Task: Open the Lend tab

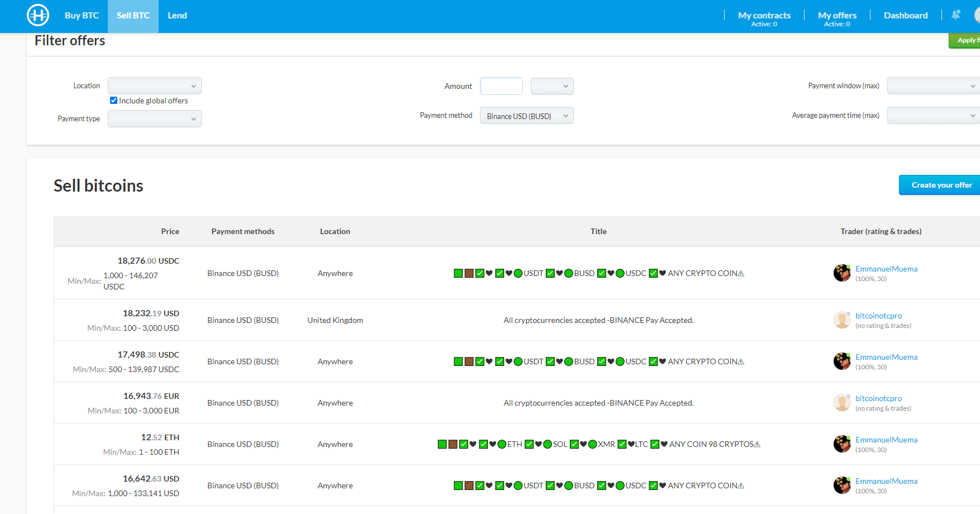Action: point(177,16)
